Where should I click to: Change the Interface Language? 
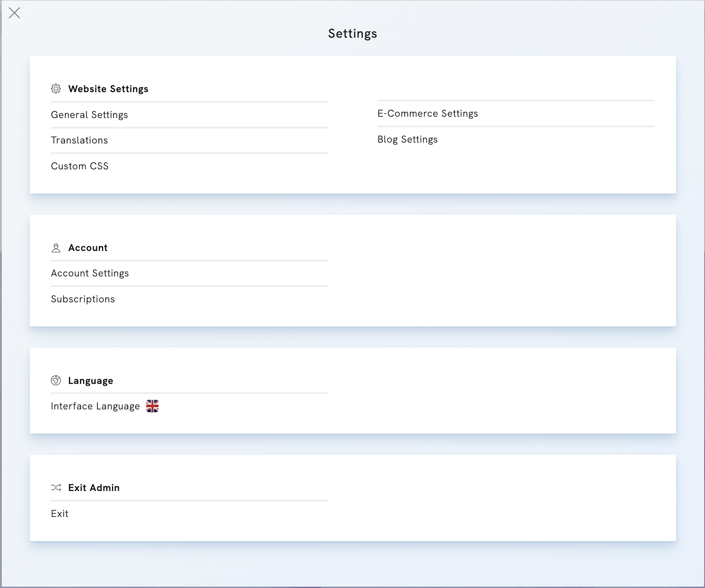[x=96, y=406]
